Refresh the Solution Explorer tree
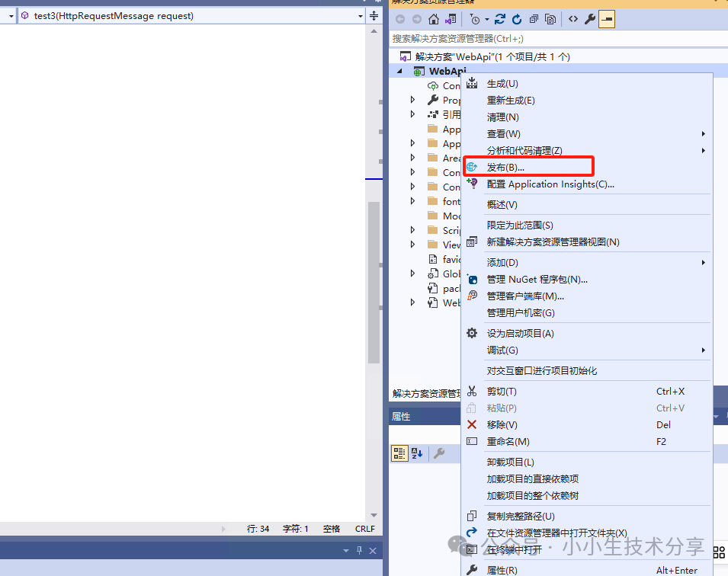Image resolution: width=728 pixels, height=576 pixels. point(516,19)
